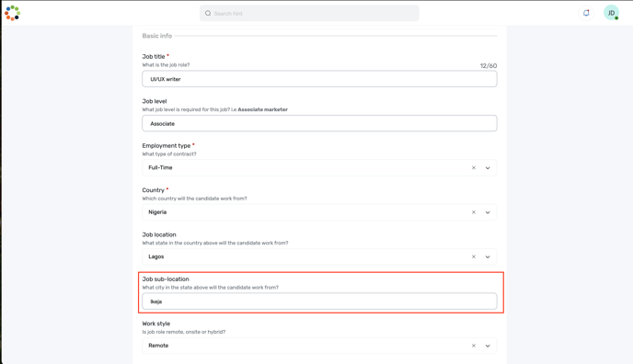Clear the Employment type Full-Time selection
Screen dimensions: 633x364
474,167
